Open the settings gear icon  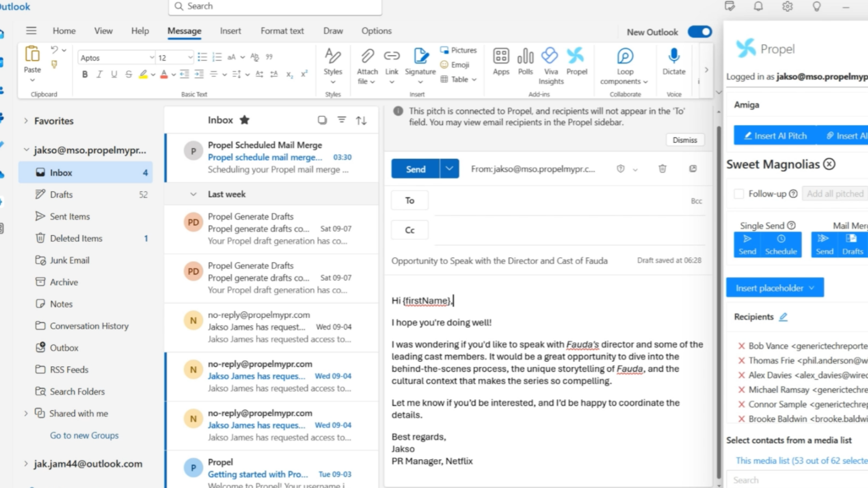click(x=788, y=6)
